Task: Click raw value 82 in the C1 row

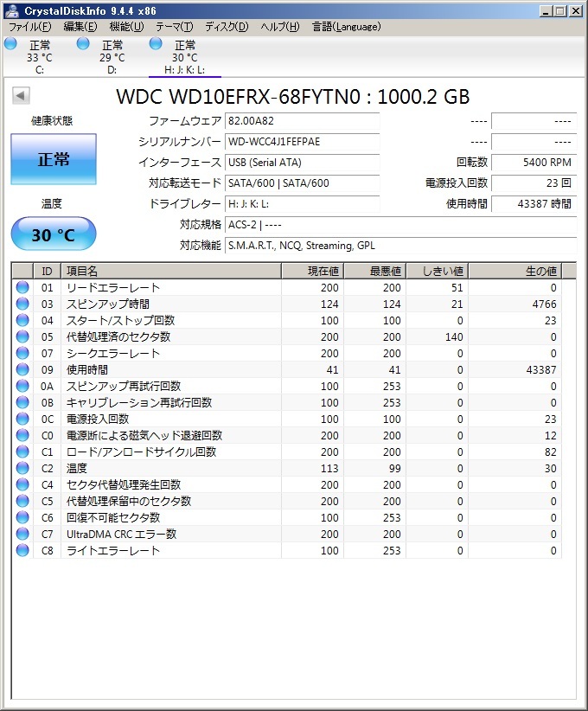Action: point(550,452)
